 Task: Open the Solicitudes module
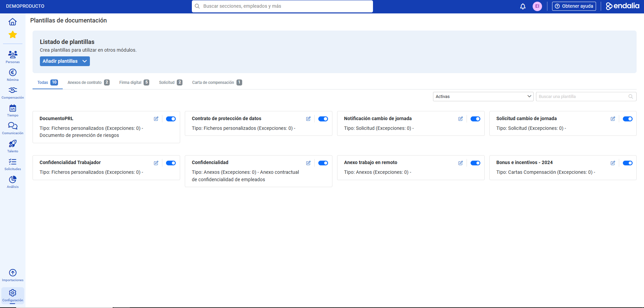(12, 164)
